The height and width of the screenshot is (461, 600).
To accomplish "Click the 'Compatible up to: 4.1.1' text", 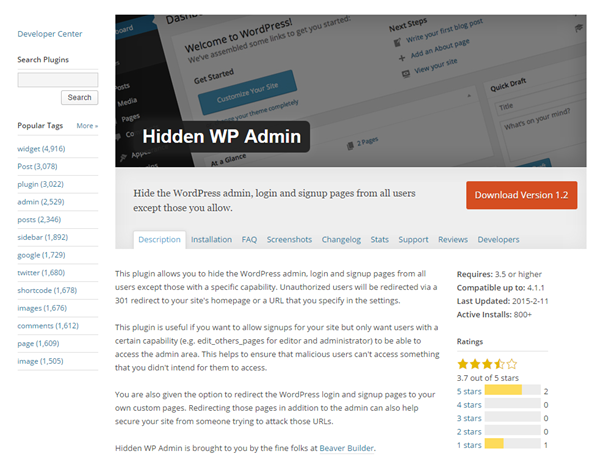I will pyautogui.click(x=501, y=288).
